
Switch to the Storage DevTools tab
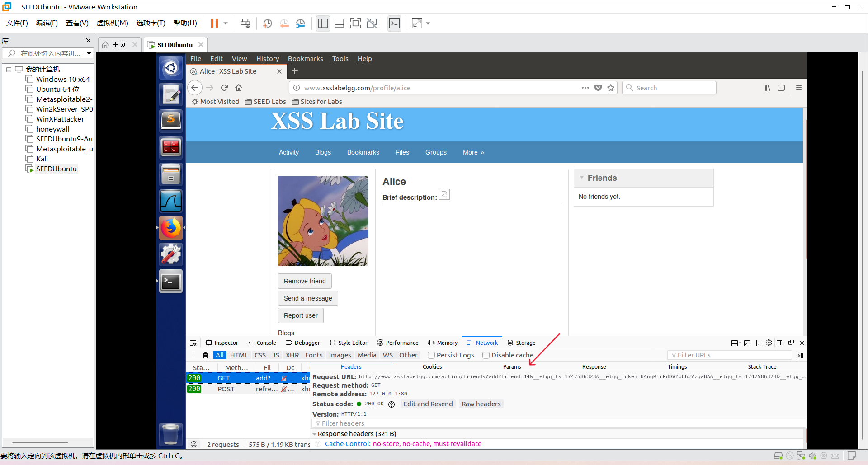[521, 343]
